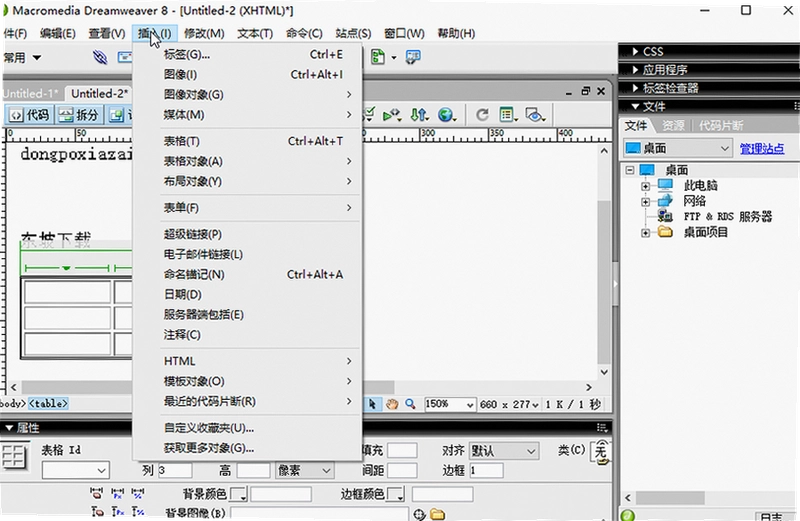Click the 管理站点 link

pos(762,149)
